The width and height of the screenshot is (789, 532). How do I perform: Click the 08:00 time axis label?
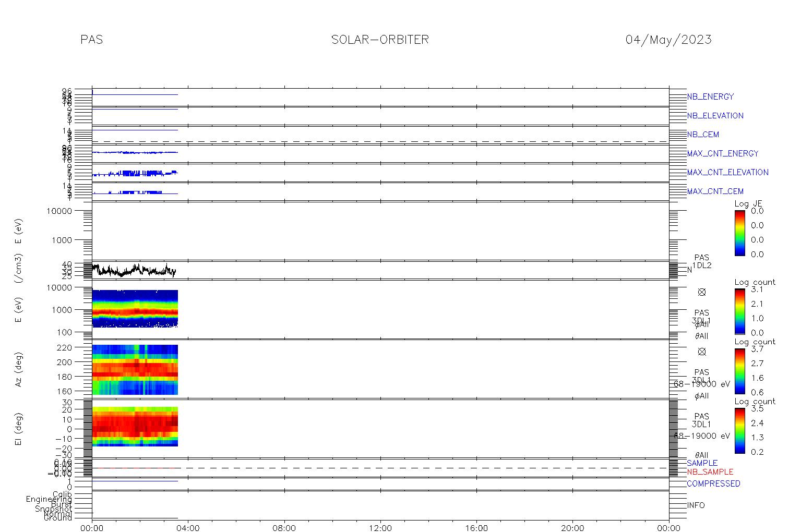click(284, 528)
